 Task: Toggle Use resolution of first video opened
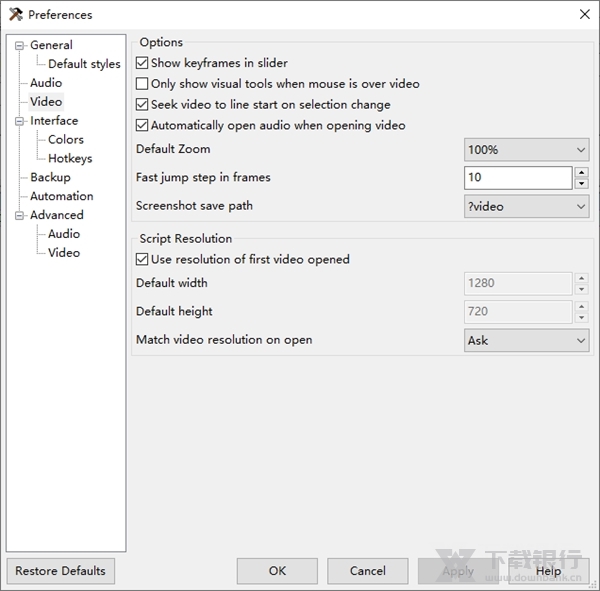click(142, 260)
